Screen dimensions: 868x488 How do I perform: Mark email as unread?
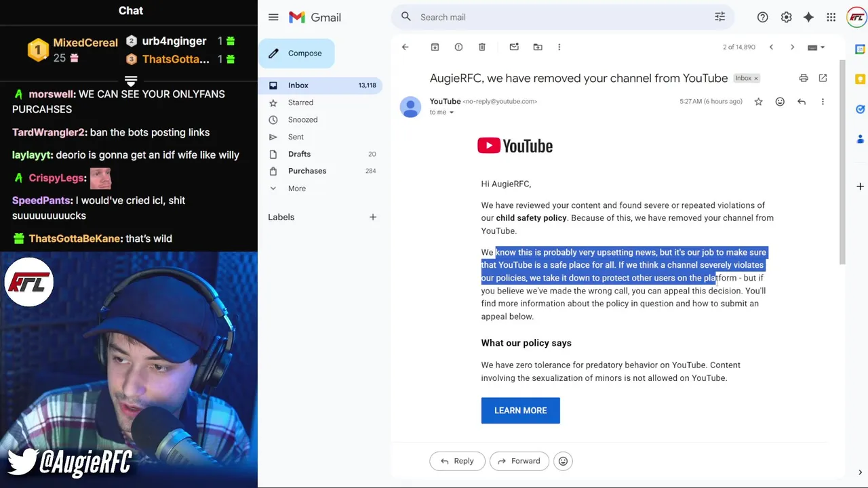[514, 47]
